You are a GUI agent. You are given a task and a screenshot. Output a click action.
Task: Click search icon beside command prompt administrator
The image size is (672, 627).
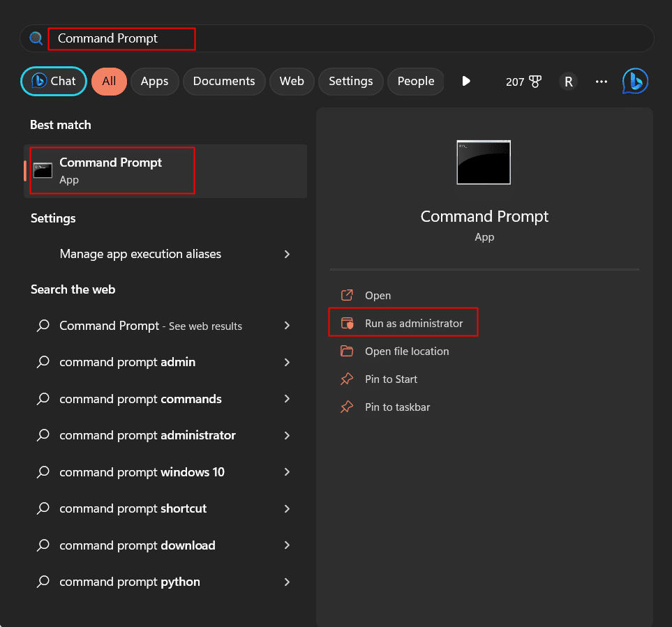point(43,436)
